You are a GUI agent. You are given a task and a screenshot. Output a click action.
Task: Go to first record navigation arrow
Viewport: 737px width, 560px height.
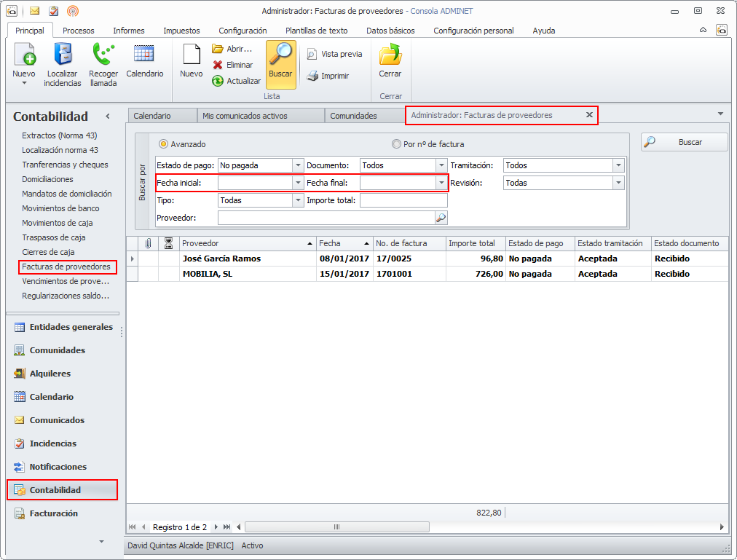[x=132, y=527]
